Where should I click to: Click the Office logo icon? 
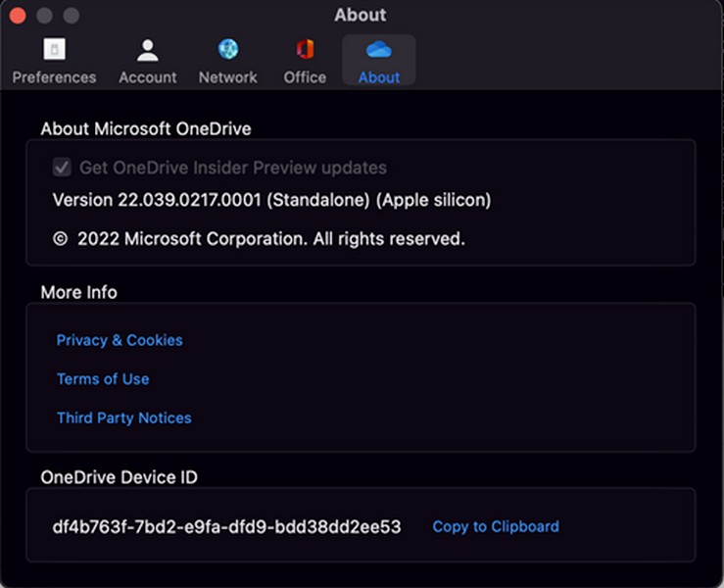305,50
